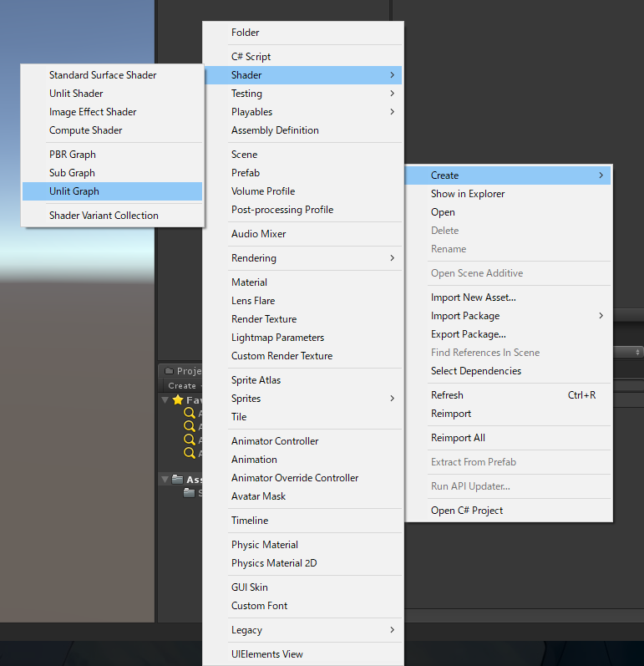Select Lens Flare item

point(303,301)
